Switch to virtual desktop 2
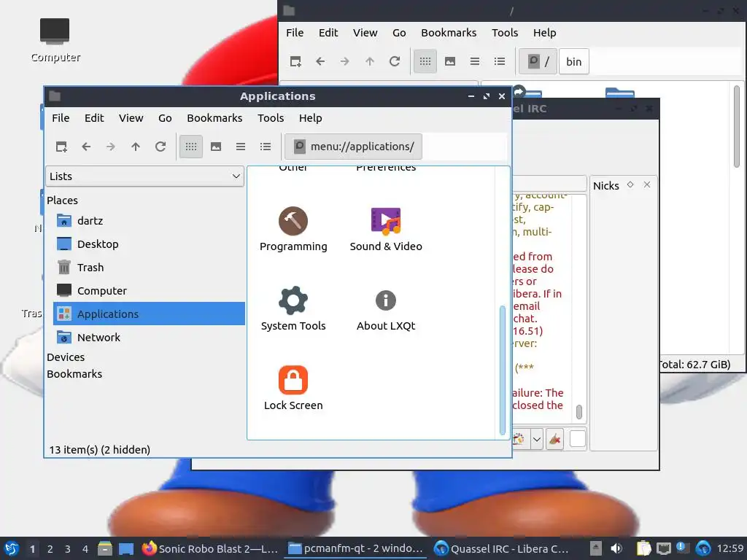747x560 pixels. (x=50, y=549)
